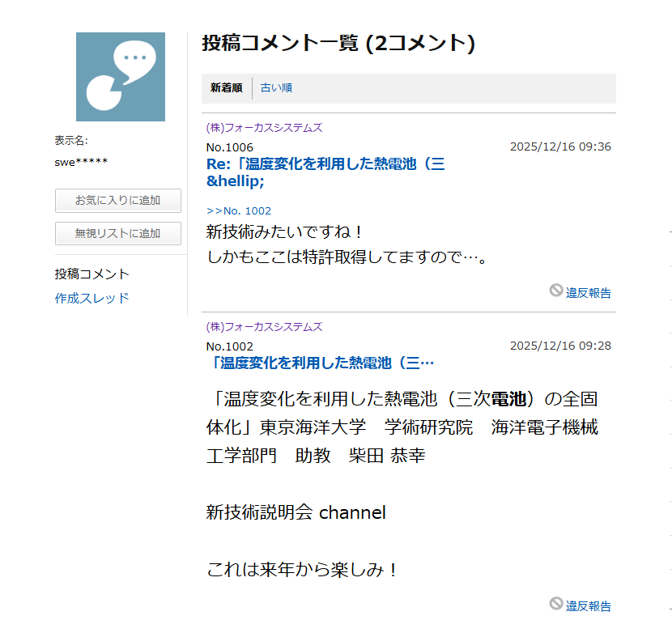Click the 無視リストに追加 button

[117, 233]
